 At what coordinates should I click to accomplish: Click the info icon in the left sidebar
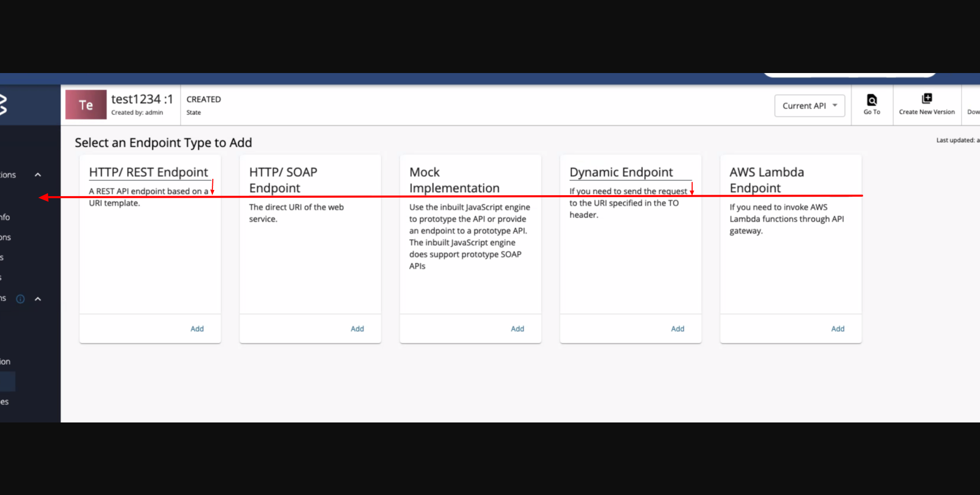(20, 299)
